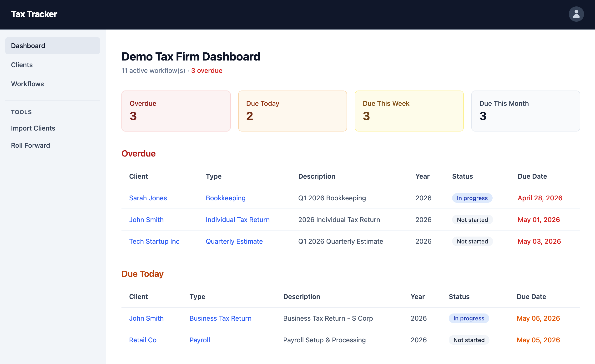Open Tech Startup Inc client link
Screen dimensions: 595x364
pyautogui.click(x=154, y=242)
